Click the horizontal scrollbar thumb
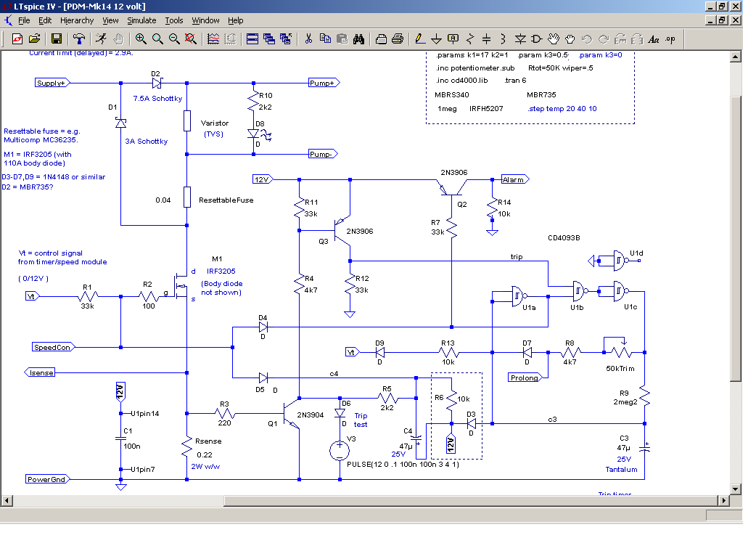Viewport: 756px width, 559px height. click(472, 501)
